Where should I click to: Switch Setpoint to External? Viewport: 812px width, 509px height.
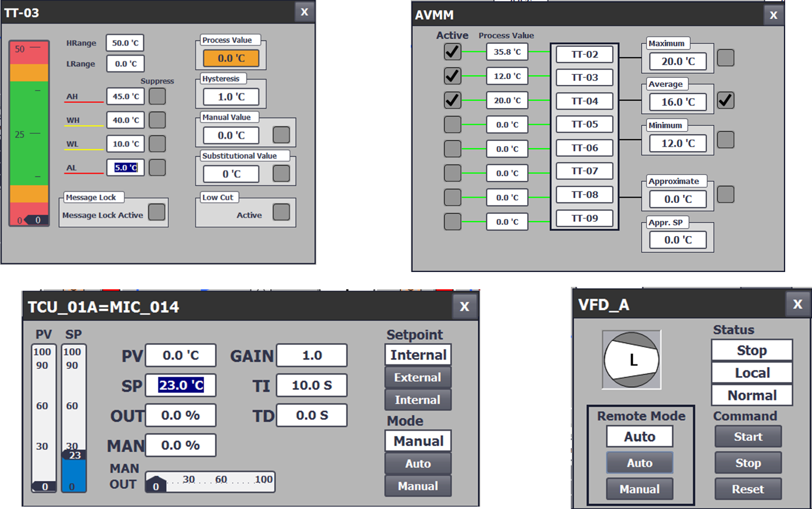click(418, 378)
